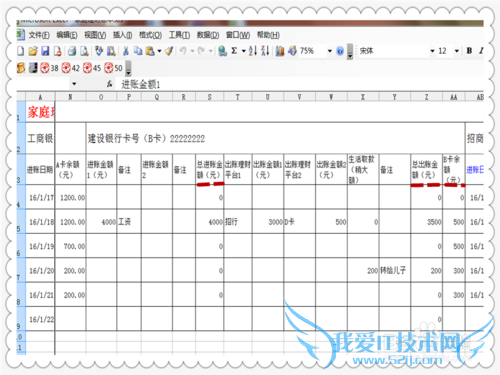Screen dimensions: 500x375
Task: Expand second toolbar options handle
Action: click(128, 69)
